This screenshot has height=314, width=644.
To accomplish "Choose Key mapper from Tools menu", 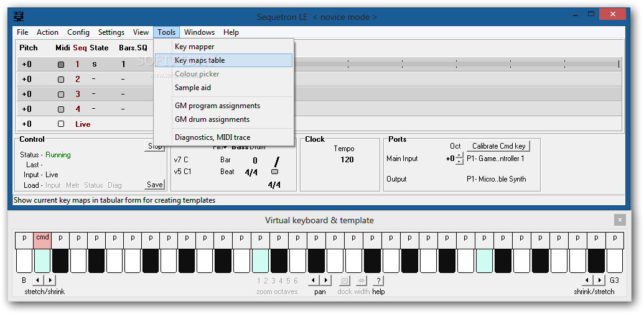I will click(x=224, y=47).
